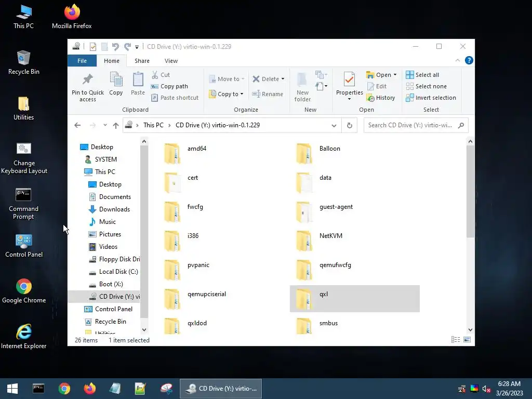532x399 pixels.
Task: Open recent locations dropdown arrow
Action: pos(105,125)
